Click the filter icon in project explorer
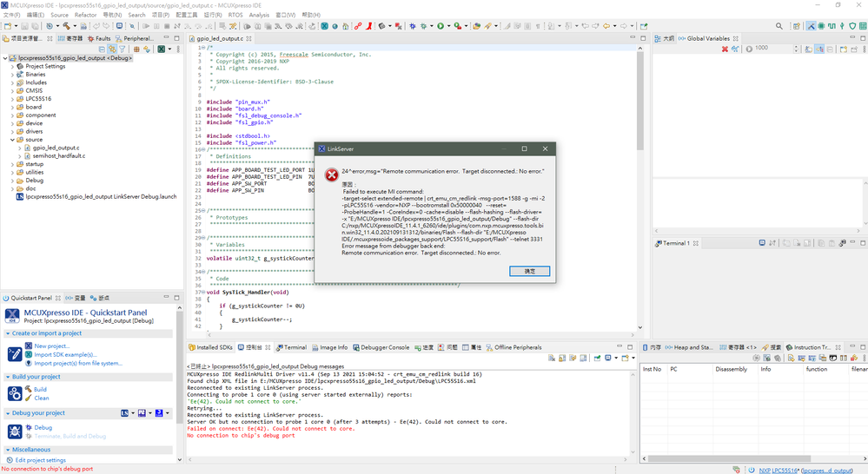Screen dimensions: 868x474 (122, 49)
